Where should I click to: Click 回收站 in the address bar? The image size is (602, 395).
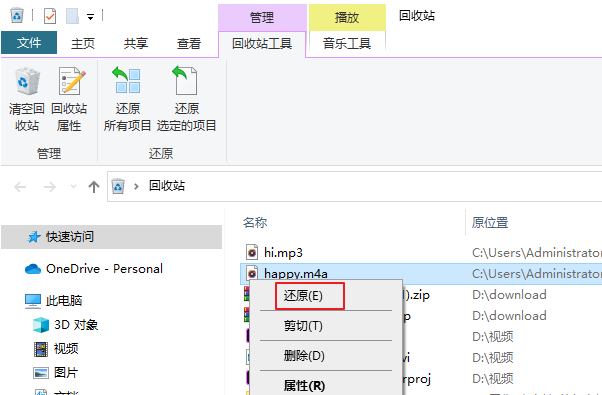point(167,186)
